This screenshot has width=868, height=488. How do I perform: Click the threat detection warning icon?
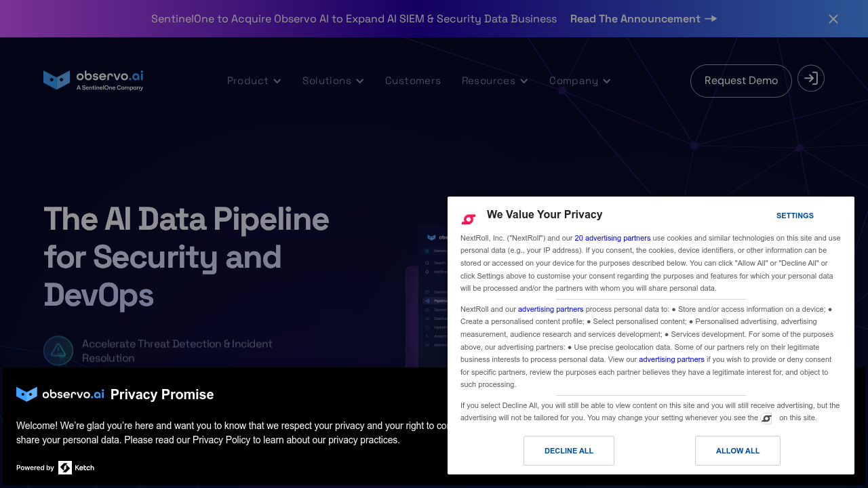[x=58, y=350]
